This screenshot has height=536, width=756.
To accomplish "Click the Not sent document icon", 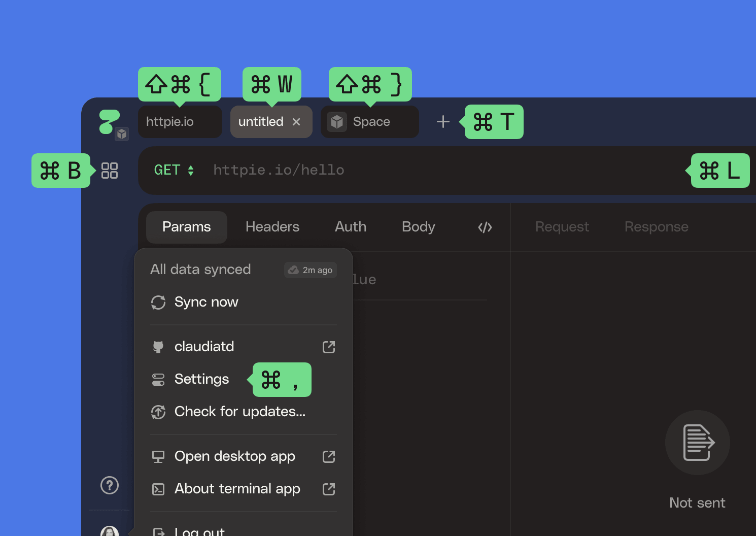I will [698, 443].
